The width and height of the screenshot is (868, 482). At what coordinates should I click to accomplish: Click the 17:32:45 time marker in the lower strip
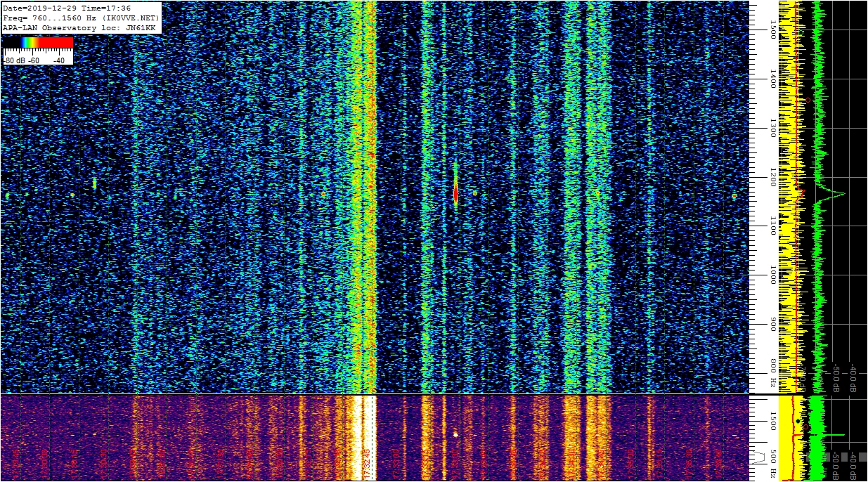pyautogui.click(x=366, y=462)
